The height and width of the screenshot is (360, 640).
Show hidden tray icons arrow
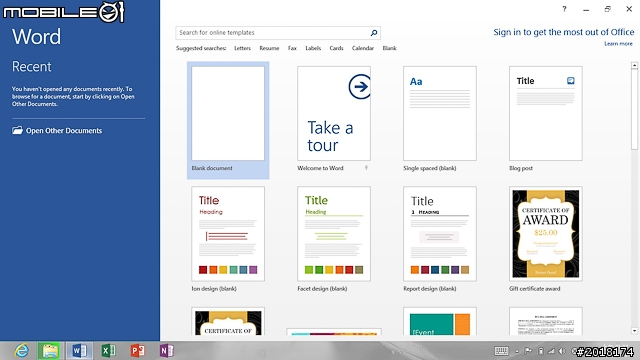click(x=517, y=351)
